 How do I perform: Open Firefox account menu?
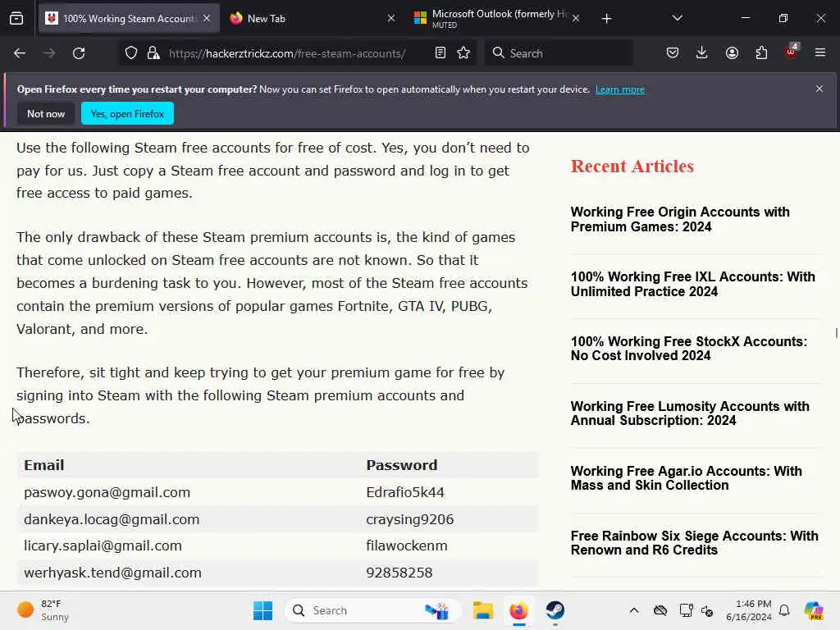(732, 53)
